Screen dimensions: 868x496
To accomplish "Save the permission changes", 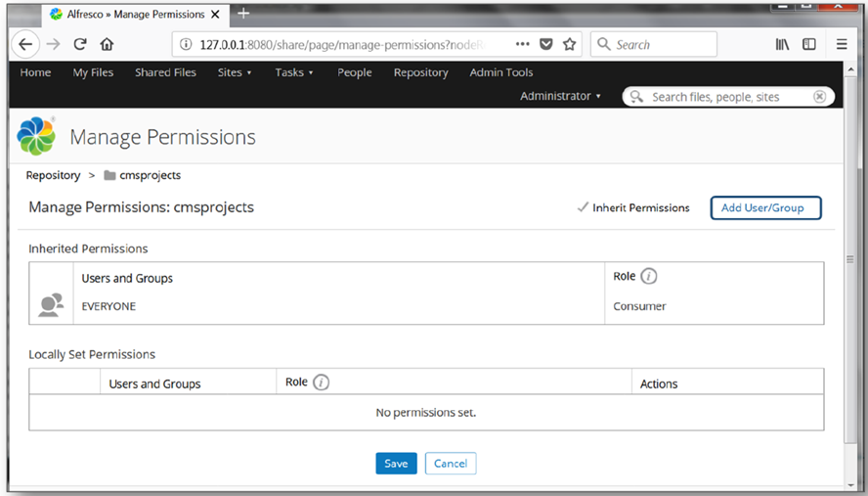I will click(396, 464).
